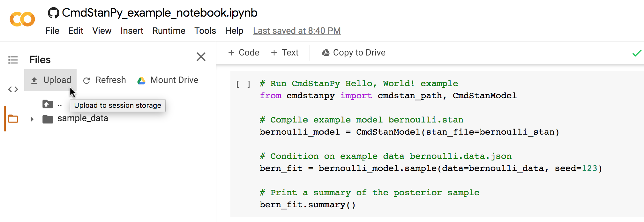Refresh the file listing

click(x=104, y=80)
